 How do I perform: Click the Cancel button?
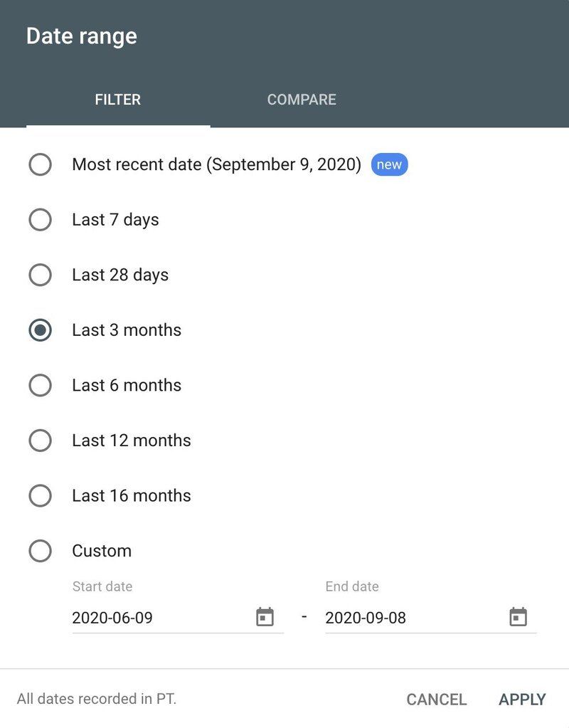tap(436, 700)
